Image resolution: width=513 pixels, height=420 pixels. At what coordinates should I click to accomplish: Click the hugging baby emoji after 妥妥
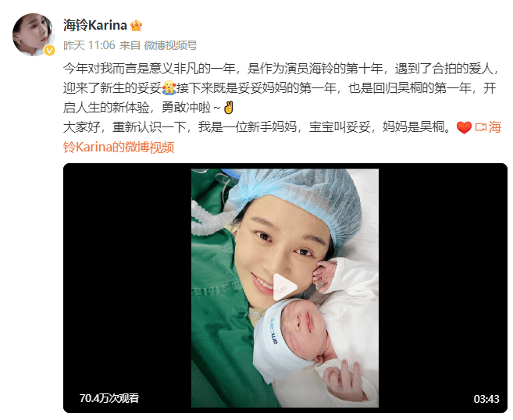pos(169,87)
